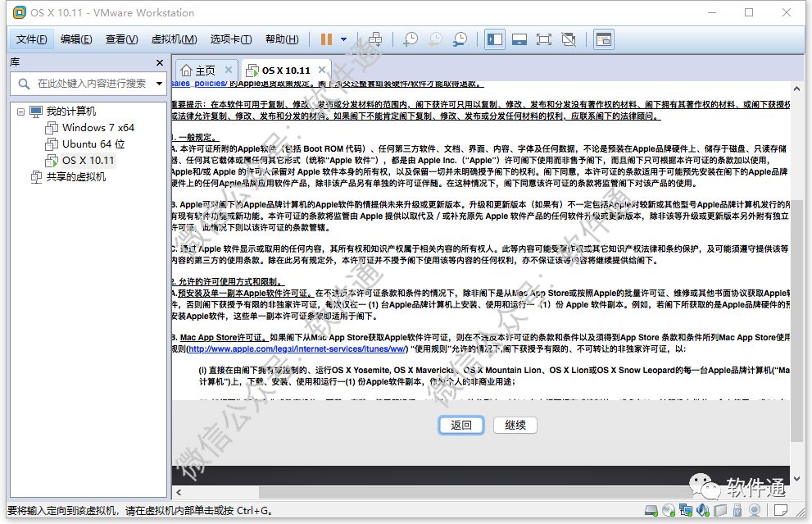Open the apple.com internet-services itunes link
This screenshot has width=812, height=524.
point(297,349)
